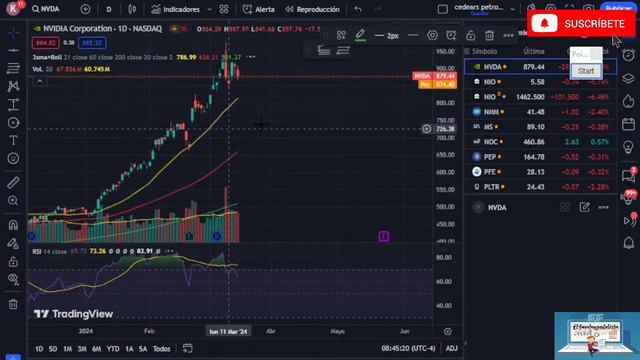Screen dimensions: 640x360
Task: Add a symbol to compare with plus icon
Action: click(x=85, y=9)
